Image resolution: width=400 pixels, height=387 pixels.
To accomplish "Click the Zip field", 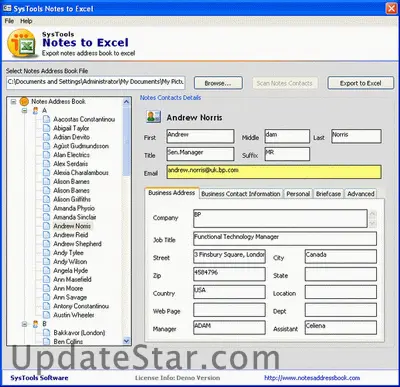I will tap(229, 274).
